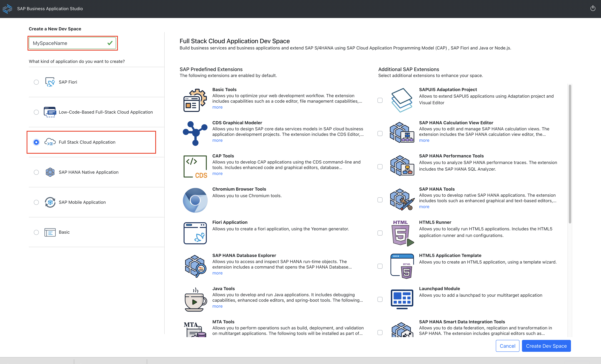Click the Full Stack Cloud Application label

point(87,142)
